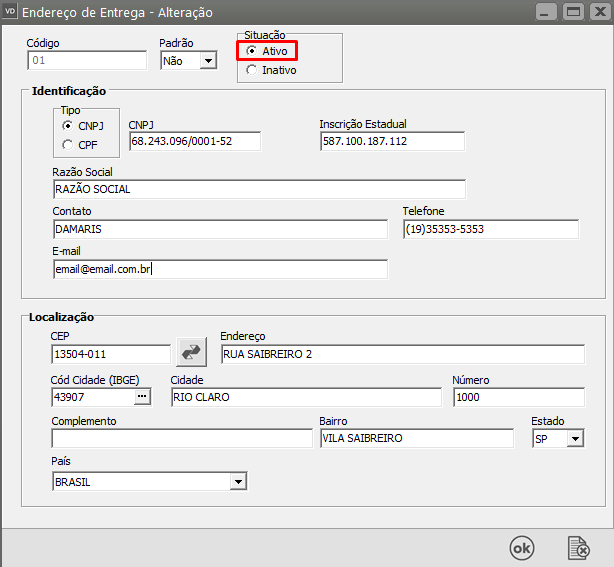The image size is (614, 567).
Task: Edit the E-mail field
Action: point(219,269)
